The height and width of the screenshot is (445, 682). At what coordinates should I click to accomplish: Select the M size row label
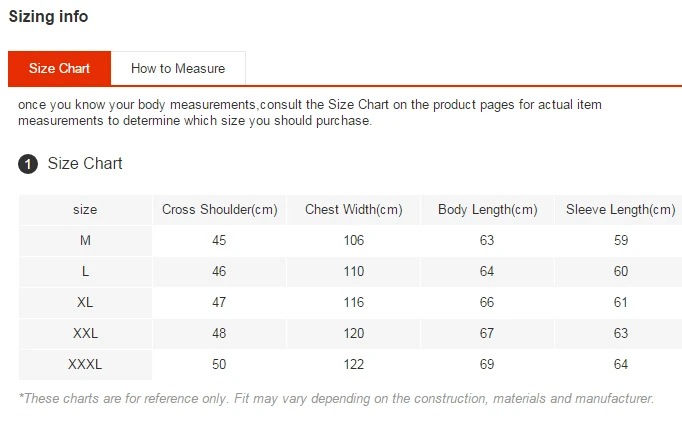(x=85, y=241)
